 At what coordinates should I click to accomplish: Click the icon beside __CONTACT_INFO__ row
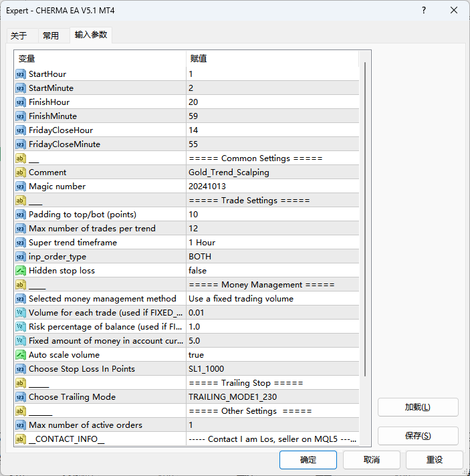[x=21, y=439]
